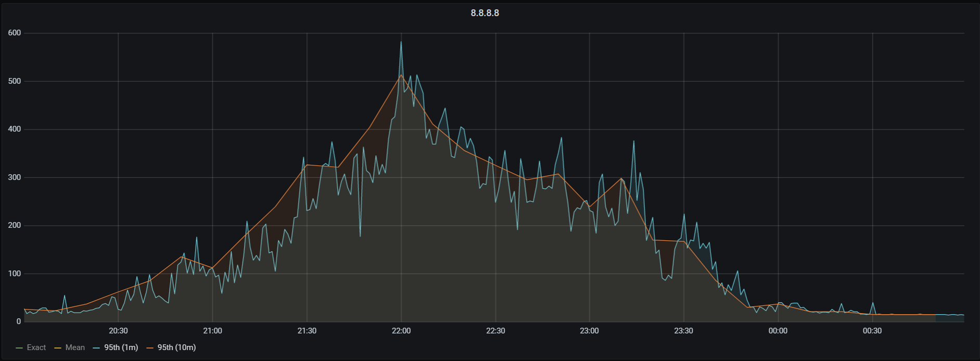Click the 22:00 time axis label

(401, 331)
